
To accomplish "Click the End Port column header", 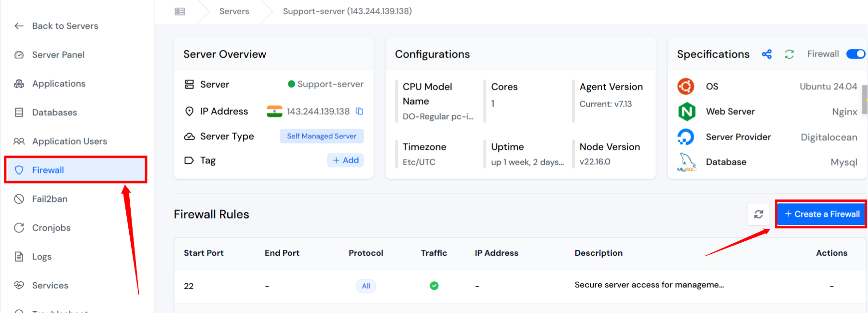I will tap(282, 253).
